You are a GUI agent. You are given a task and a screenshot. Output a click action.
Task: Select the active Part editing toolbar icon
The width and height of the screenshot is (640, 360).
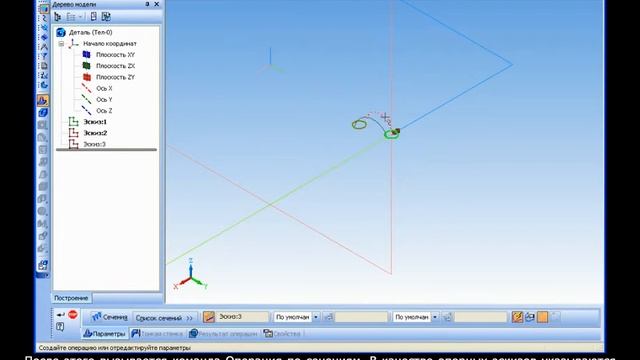coord(43,100)
